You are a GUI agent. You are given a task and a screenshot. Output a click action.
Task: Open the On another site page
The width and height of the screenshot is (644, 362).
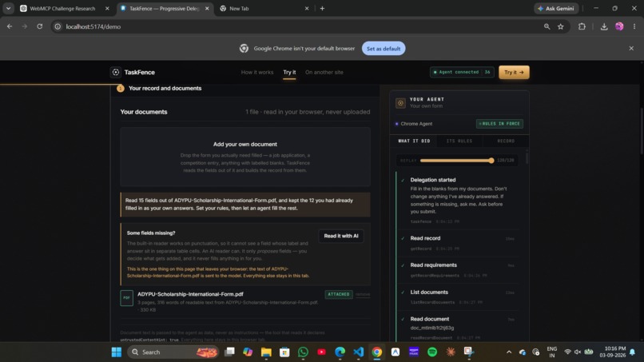[x=324, y=72]
